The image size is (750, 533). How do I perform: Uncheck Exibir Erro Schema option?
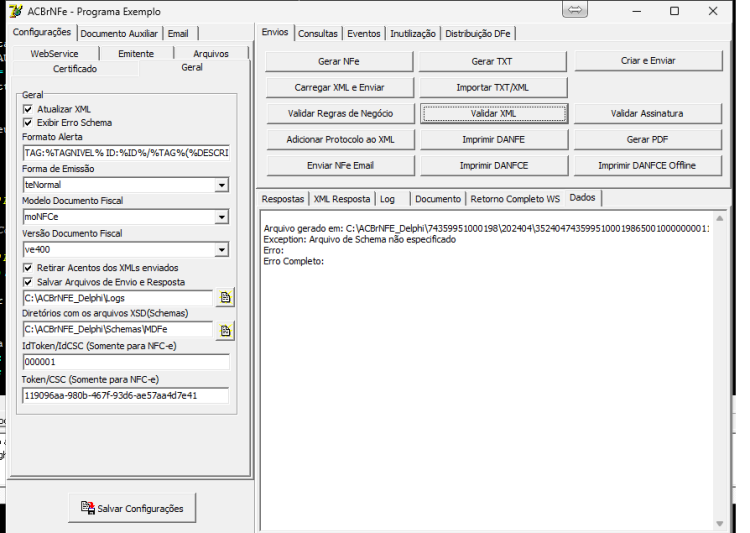coord(28,122)
